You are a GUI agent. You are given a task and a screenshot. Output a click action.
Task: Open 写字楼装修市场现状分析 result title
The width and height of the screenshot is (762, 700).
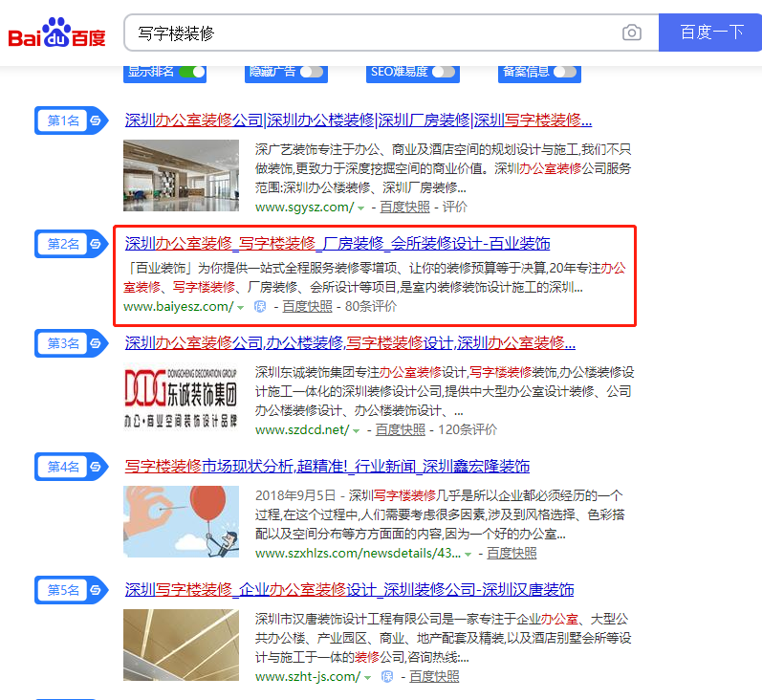click(x=327, y=467)
